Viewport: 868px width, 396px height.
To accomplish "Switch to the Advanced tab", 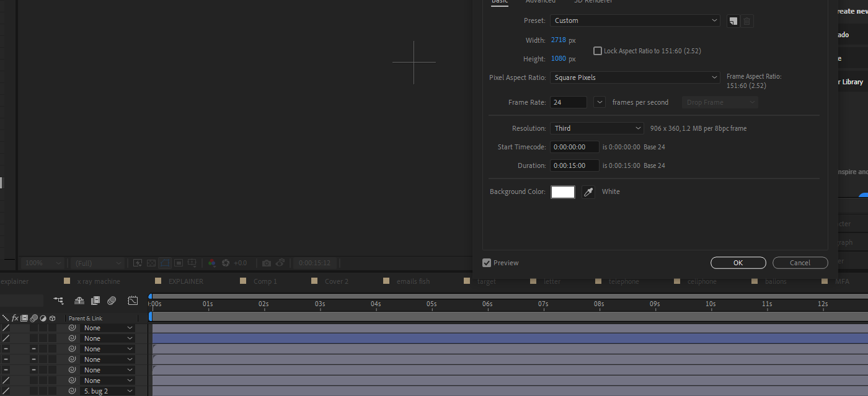I will tap(540, 2).
